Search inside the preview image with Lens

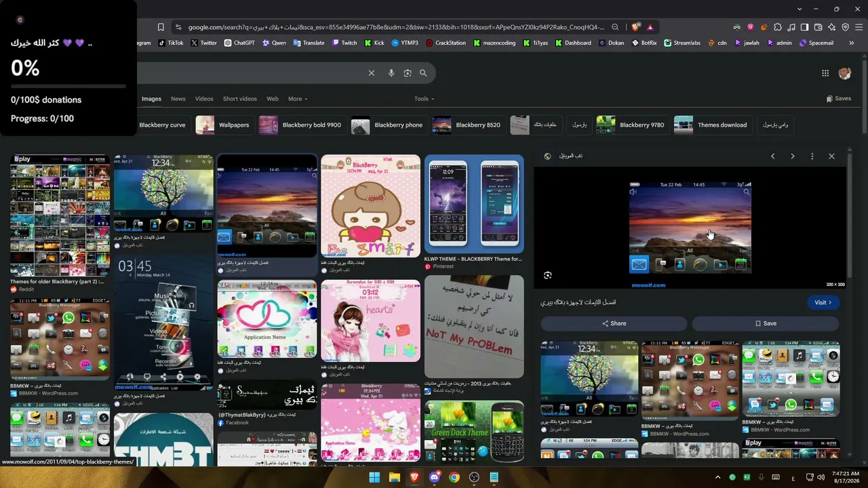[x=548, y=275]
